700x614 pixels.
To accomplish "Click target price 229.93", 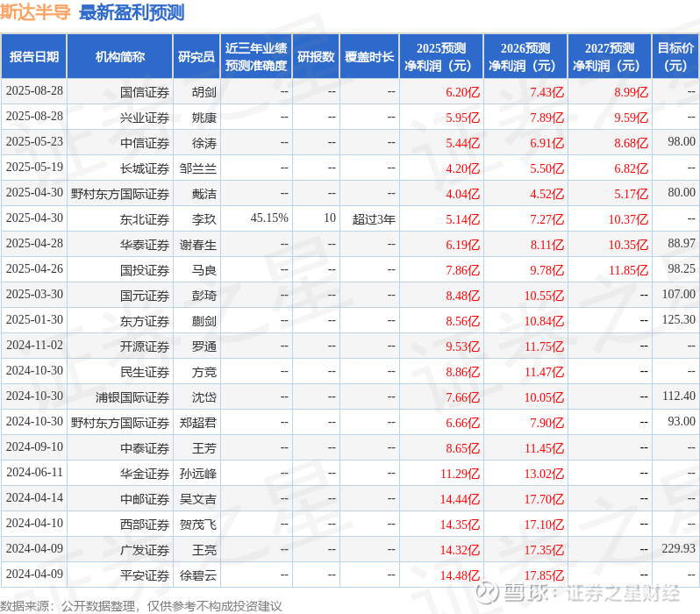I will pyautogui.click(x=679, y=548).
